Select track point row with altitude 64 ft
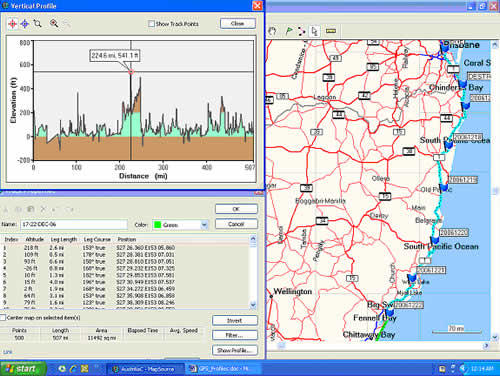Image resolution: width=500 pixels, height=376 pixels. 125,296
